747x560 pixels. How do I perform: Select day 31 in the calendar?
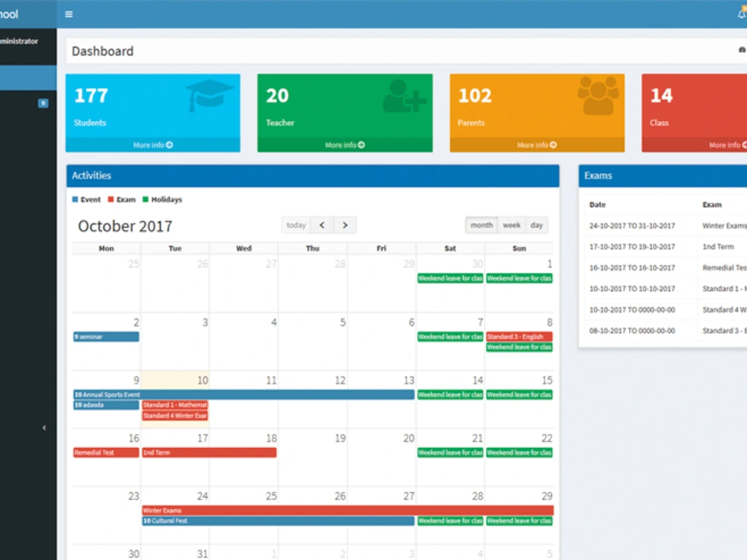pos(202,554)
